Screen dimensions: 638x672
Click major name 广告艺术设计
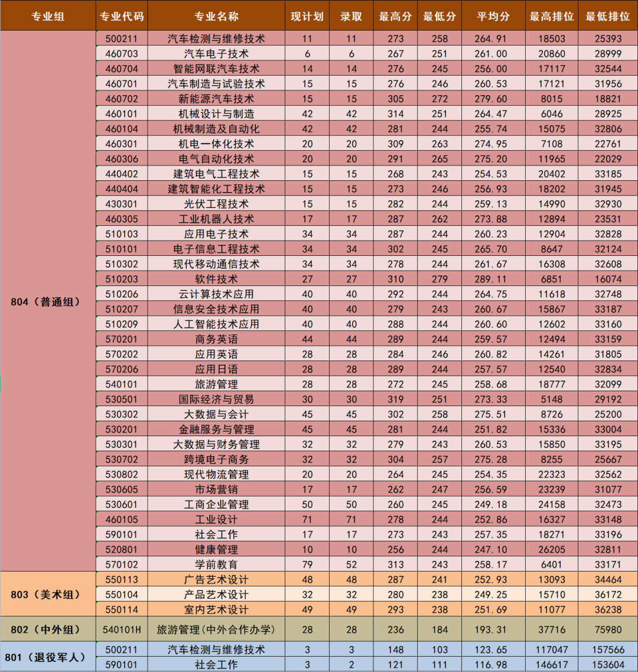(216, 579)
